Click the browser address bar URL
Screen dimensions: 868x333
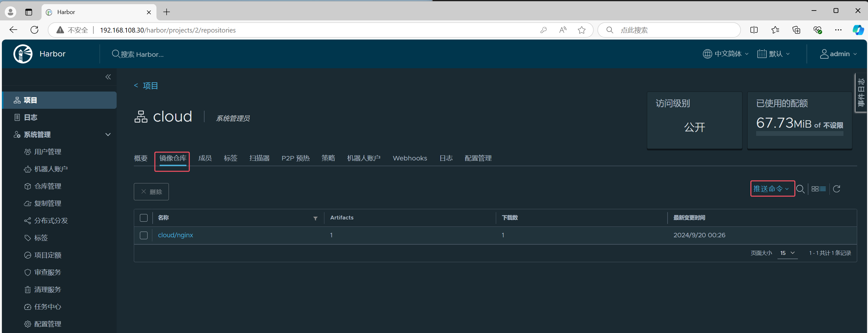tap(168, 30)
